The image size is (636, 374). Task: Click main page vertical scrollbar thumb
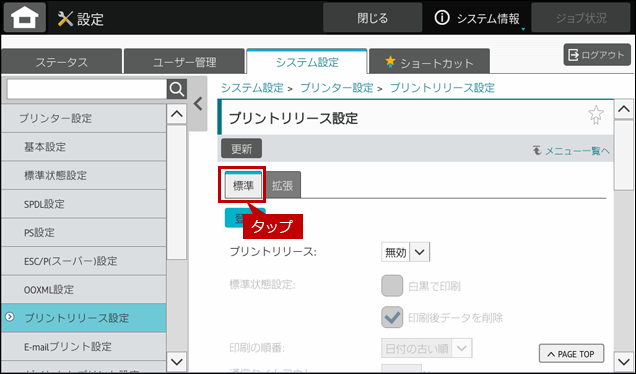coord(623,155)
